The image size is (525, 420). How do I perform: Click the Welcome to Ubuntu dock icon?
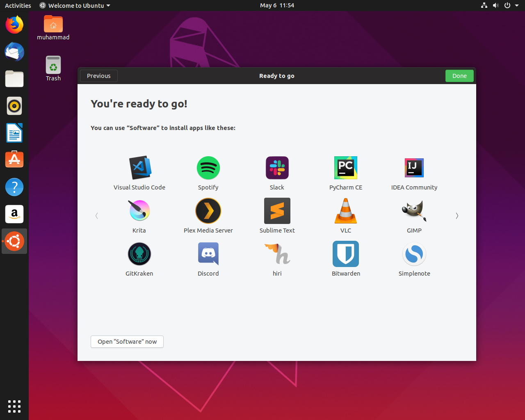14,241
